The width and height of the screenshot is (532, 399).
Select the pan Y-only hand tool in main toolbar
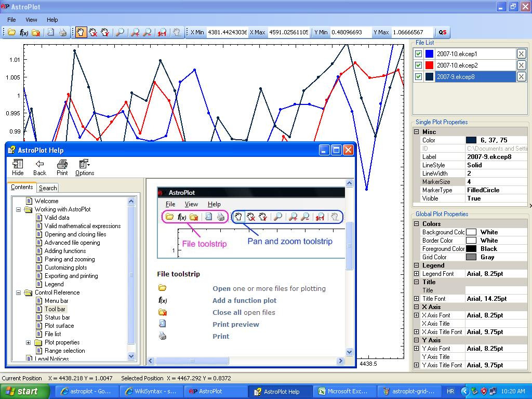point(105,32)
